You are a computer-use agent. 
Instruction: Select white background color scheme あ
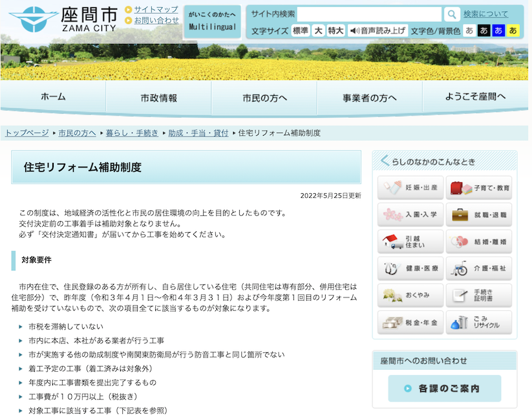click(469, 30)
